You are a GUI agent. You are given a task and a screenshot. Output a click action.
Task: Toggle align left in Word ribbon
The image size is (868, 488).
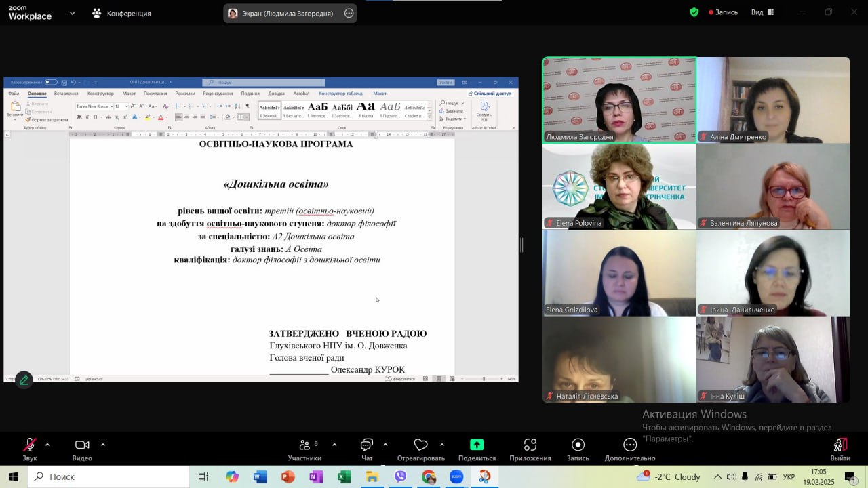pyautogui.click(x=179, y=117)
